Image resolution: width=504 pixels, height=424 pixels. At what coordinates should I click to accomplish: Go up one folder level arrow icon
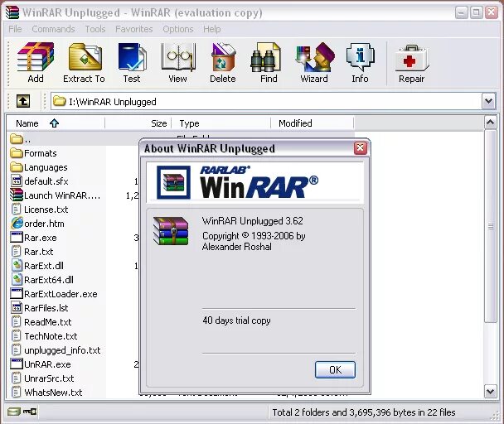(23, 101)
